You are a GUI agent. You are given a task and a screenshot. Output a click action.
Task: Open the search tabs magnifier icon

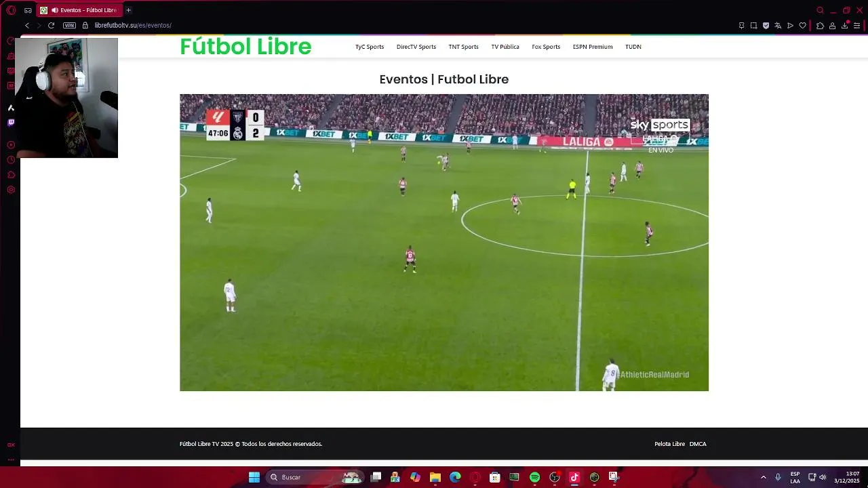(x=820, y=10)
